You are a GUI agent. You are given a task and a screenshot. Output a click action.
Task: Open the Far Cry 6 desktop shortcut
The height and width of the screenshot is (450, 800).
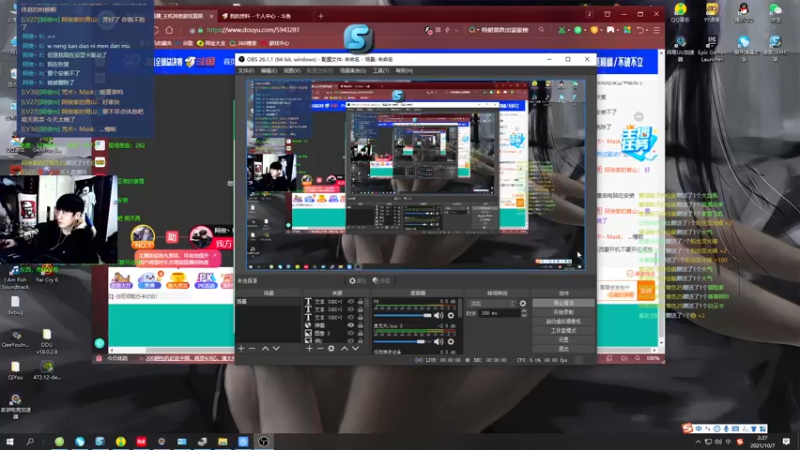46,273
